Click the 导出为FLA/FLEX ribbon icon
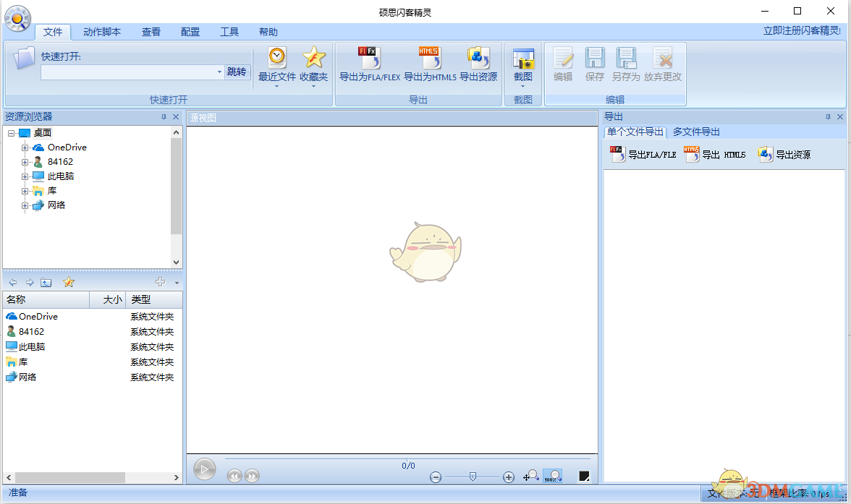 coord(369,58)
